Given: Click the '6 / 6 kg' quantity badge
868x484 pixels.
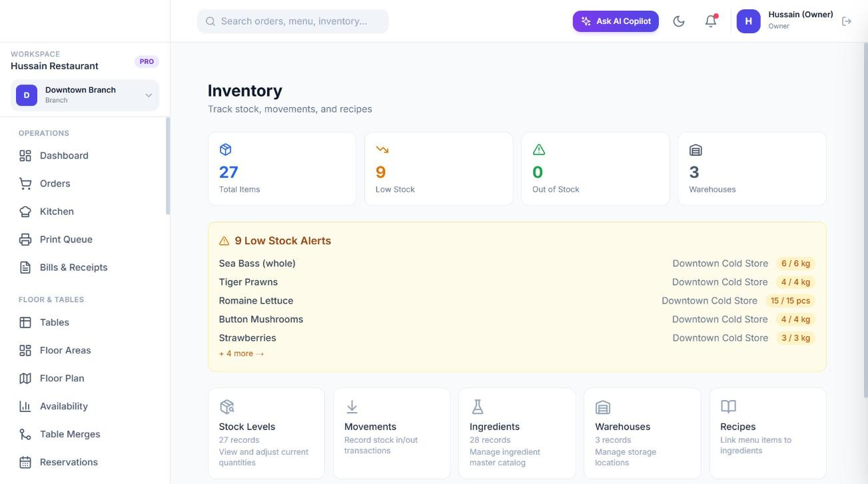Looking at the screenshot, I should coord(795,264).
